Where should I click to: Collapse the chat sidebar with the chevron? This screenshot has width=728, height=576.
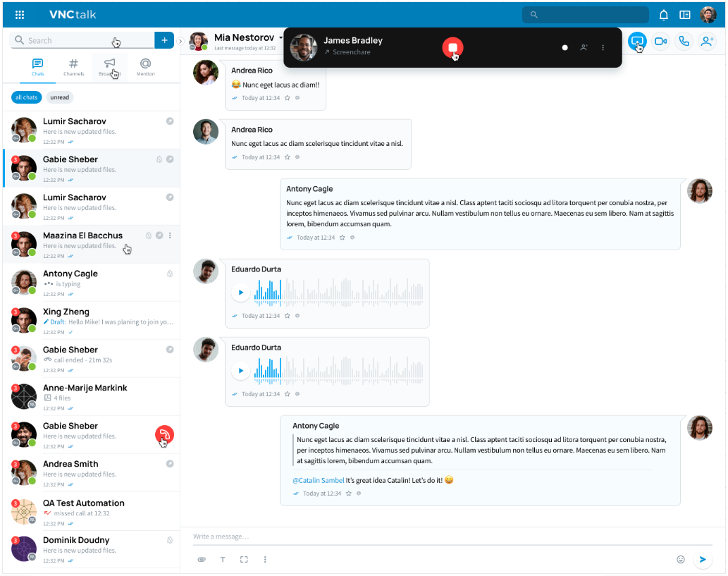point(180,41)
